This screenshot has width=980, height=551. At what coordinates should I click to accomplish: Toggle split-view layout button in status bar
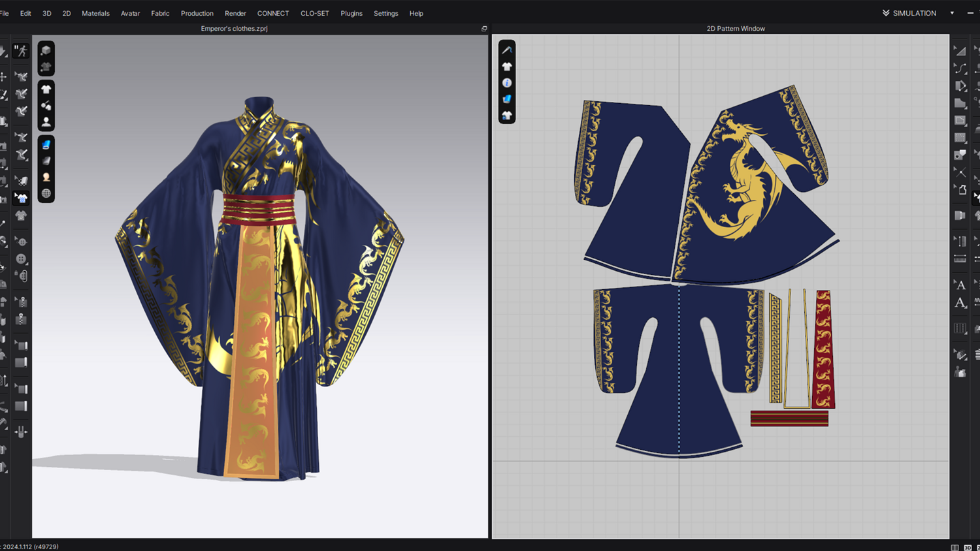pos(955,547)
